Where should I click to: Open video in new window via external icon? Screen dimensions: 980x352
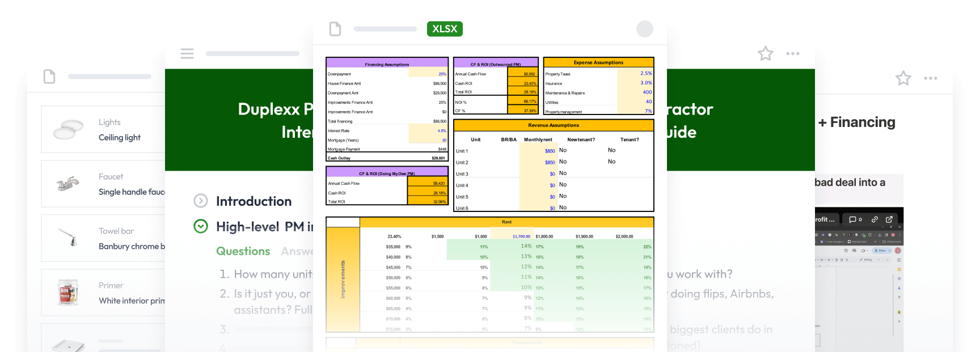point(889,219)
